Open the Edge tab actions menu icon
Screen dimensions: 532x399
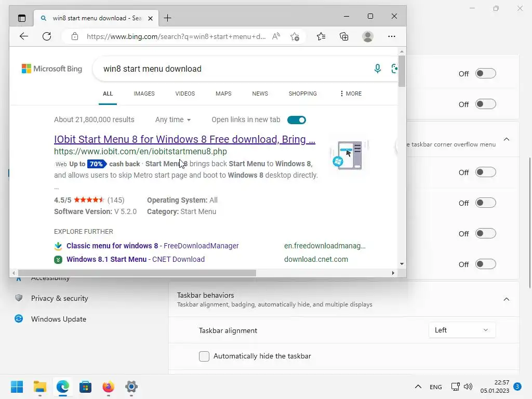(x=22, y=18)
